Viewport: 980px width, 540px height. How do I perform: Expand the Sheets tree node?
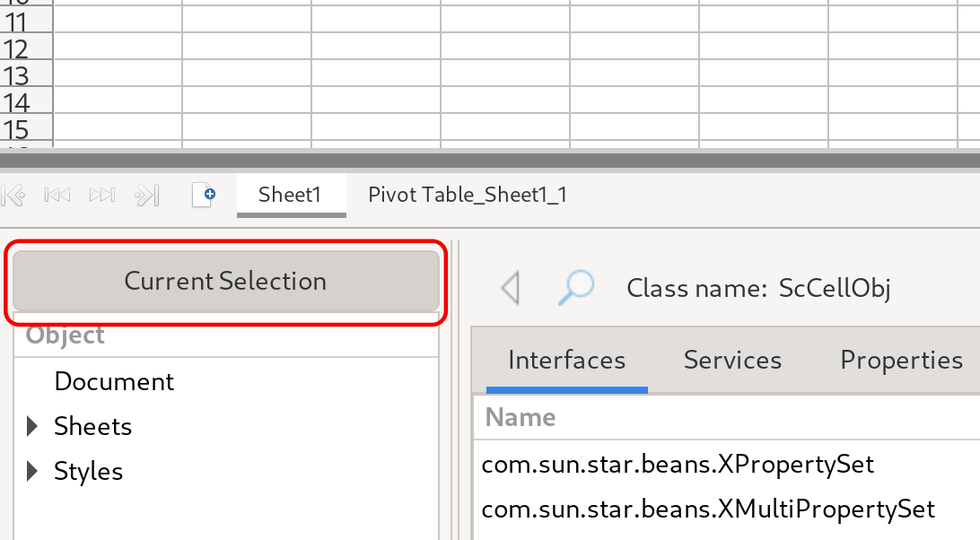coord(33,426)
